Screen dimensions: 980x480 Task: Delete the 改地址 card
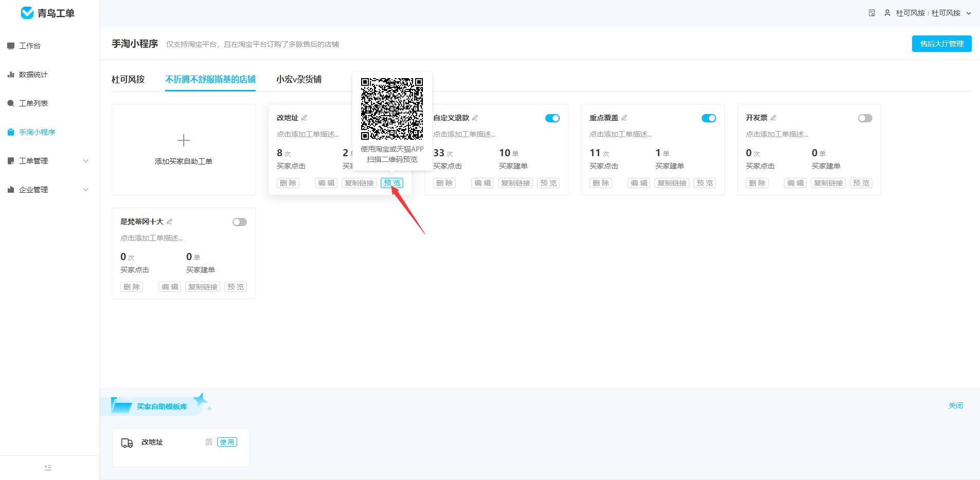tap(288, 183)
